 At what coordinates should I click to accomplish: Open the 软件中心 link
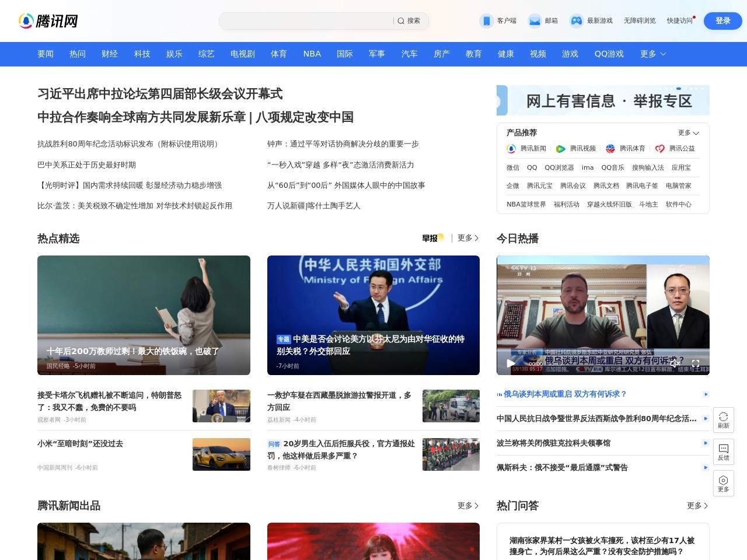pos(679,204)
